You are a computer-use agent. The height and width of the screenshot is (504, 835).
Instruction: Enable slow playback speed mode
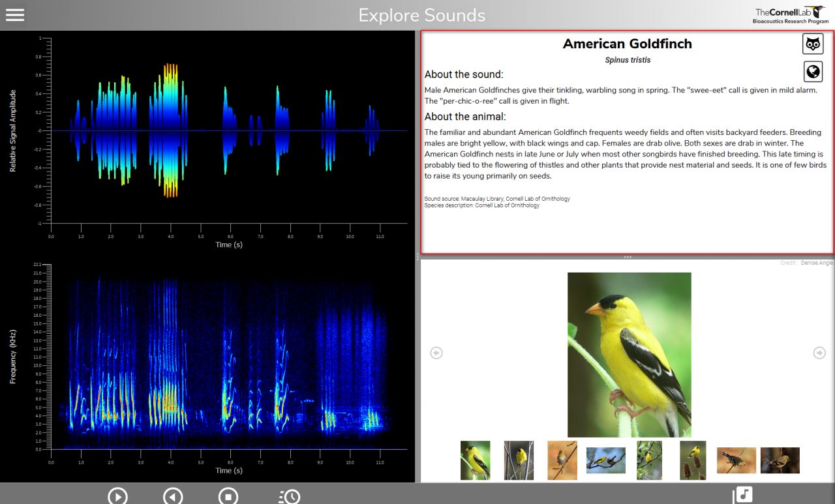click(288, 496)
